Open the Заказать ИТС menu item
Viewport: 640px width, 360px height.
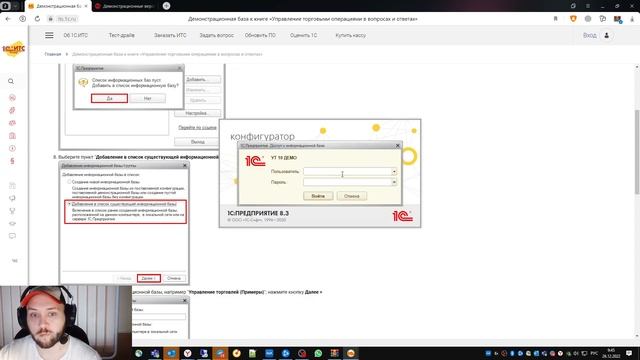(x=170, y=36)
